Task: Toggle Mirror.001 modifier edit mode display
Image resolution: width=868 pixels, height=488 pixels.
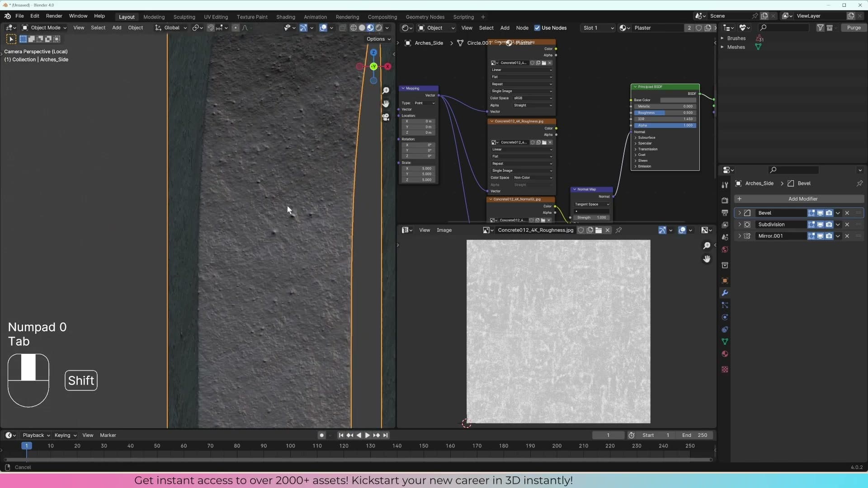Action: pos(811,236)
